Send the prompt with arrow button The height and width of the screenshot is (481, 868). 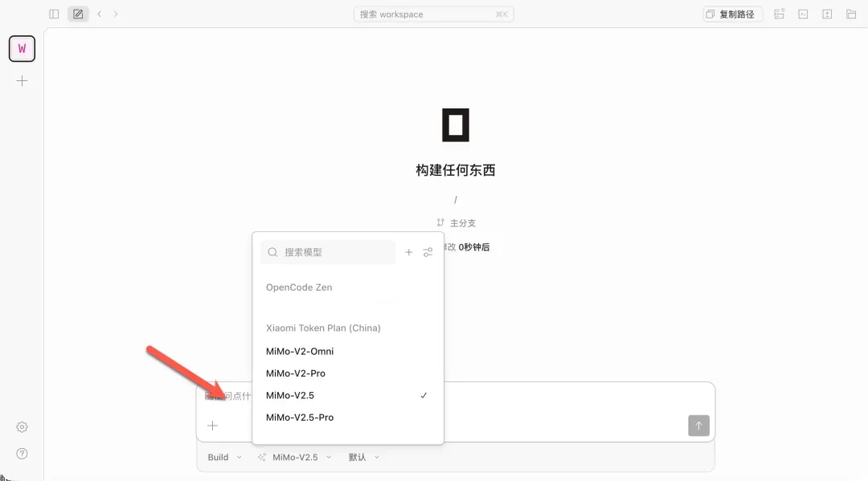(698, 426)
